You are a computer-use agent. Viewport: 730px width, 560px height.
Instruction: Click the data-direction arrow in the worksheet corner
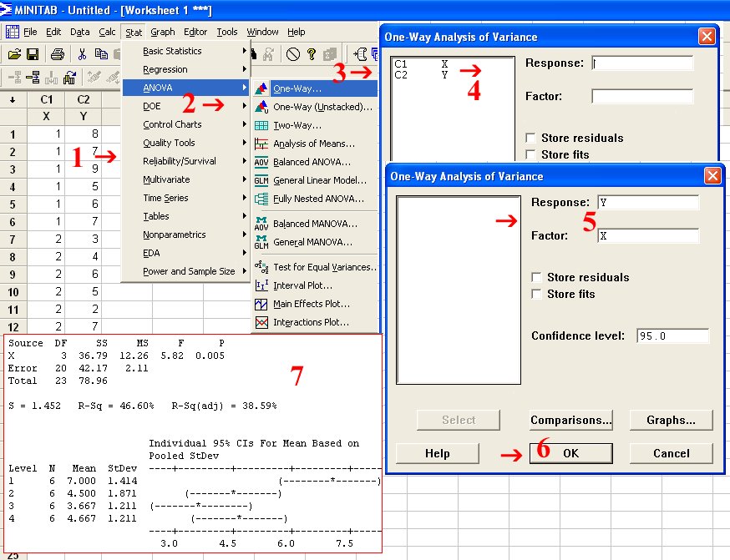(13, 99)
